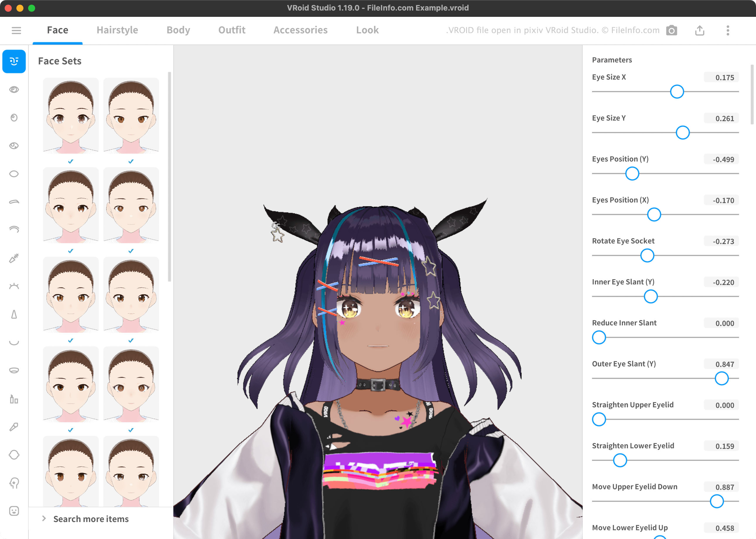Uncheck the first face set thumbnail
The height and width of the screenshot is (539, 756).
[x=70, y=162]
